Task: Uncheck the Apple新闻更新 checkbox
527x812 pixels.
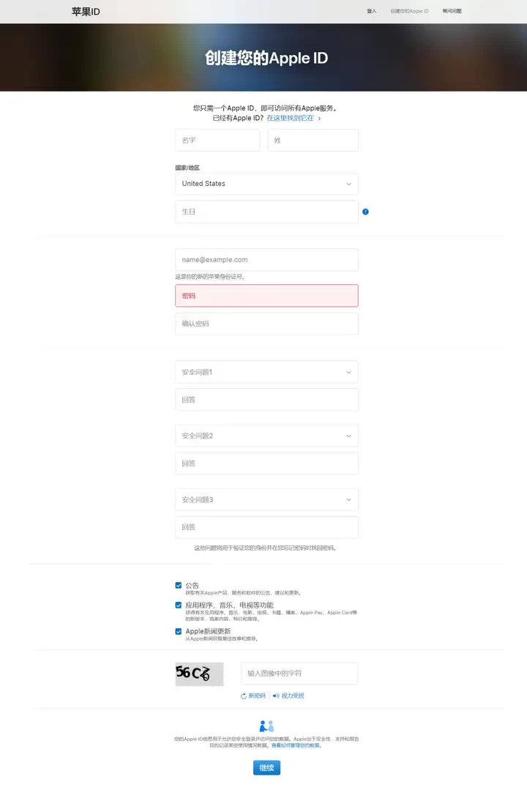Action: pos(179,631)
